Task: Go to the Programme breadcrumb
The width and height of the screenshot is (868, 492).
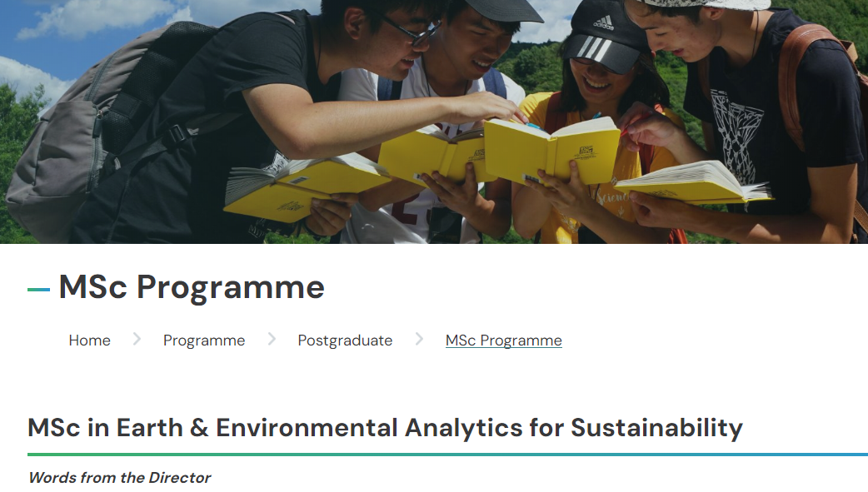Action: point(204,340)
